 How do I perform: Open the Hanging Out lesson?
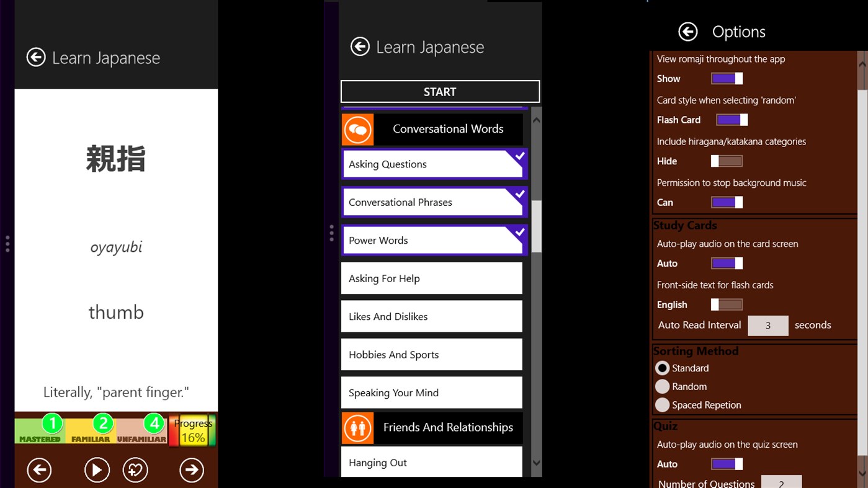tap(431, 462)
